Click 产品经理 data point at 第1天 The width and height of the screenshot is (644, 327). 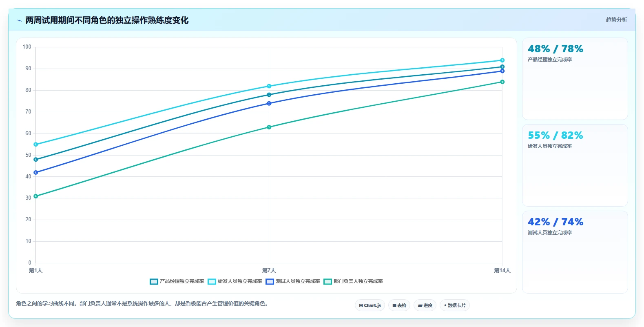(x=35, y=160)
